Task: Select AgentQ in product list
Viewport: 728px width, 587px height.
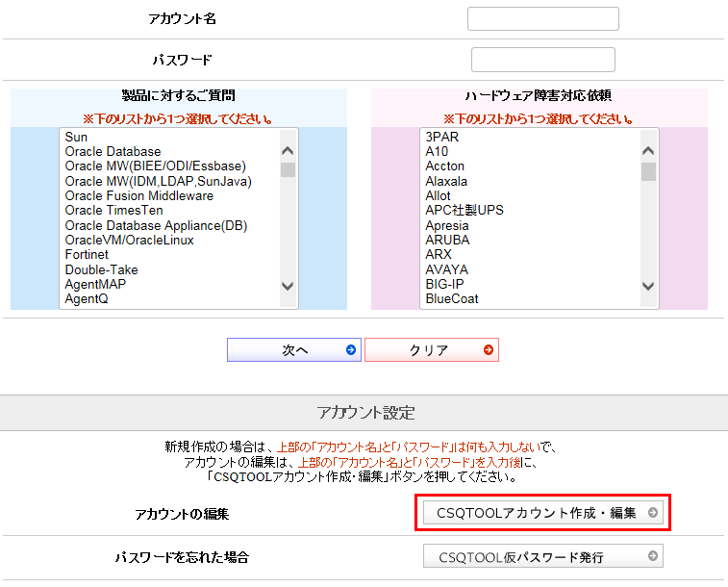Action: [87, 299]
